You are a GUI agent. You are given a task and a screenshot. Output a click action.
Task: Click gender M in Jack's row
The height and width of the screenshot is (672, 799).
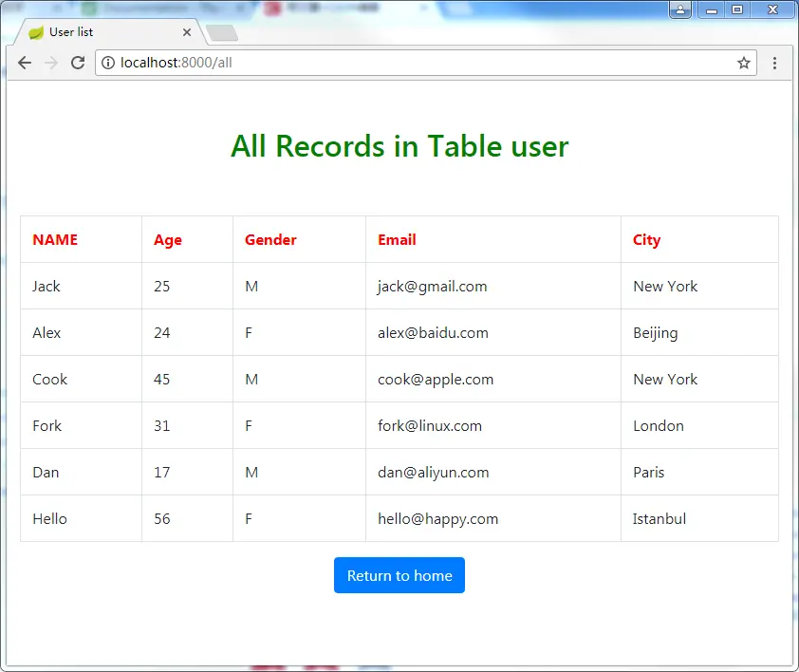tap(251, 286)
